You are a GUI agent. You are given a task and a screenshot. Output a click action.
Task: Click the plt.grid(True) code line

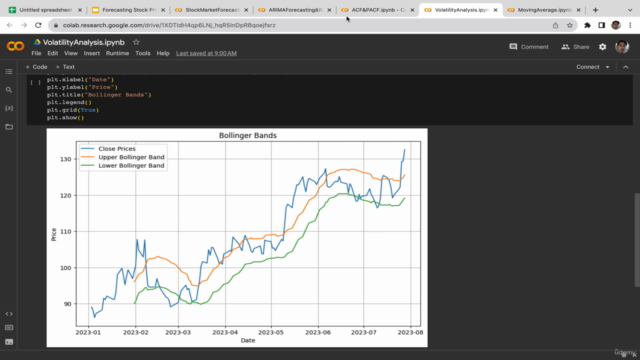click(x=73, y=110)
